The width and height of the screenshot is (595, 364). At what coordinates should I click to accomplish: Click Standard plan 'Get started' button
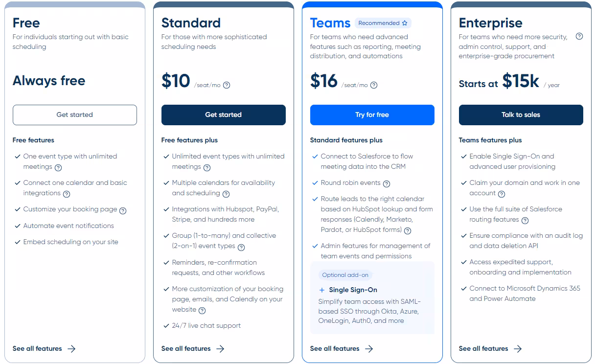[224, 115]
